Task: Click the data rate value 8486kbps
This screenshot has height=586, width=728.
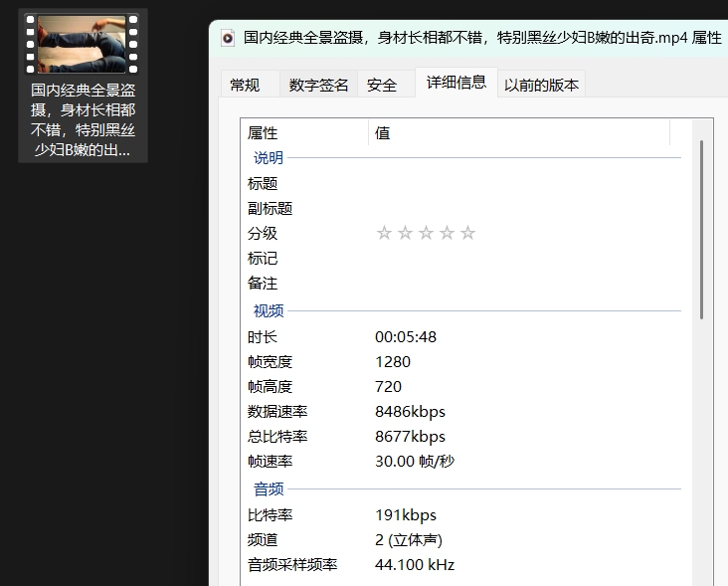Action: [x=410, y=412]
